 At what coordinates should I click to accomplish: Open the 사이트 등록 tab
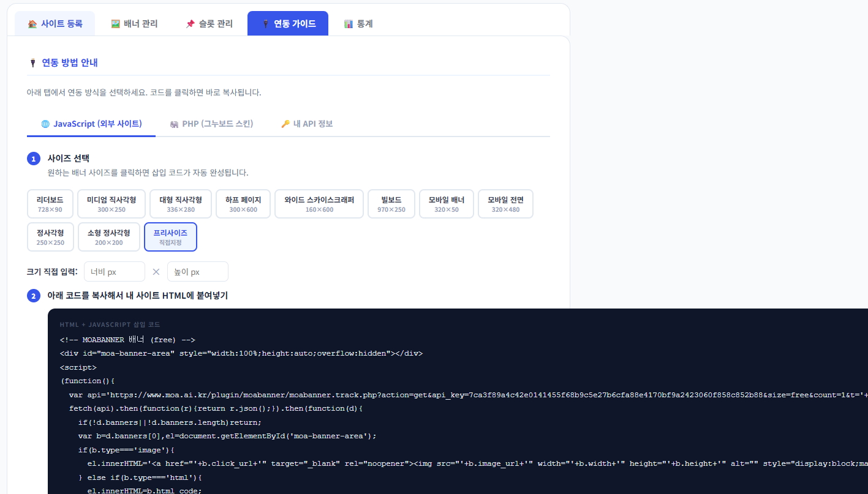(55, 24)
